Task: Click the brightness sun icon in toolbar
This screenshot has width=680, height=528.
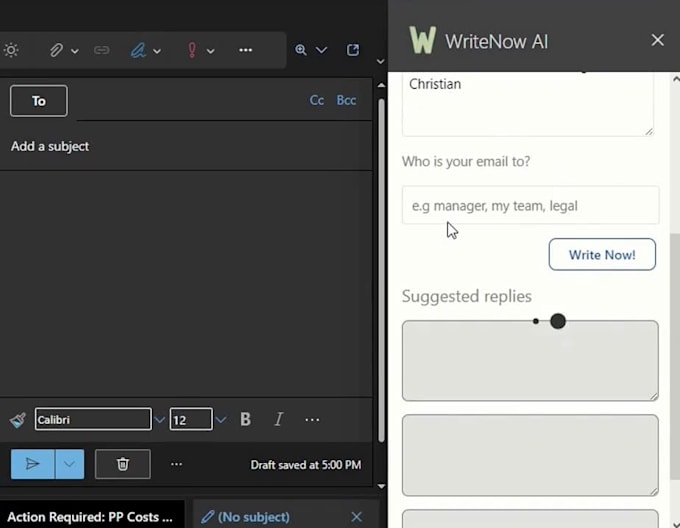Action: click(x=11, y=50)
